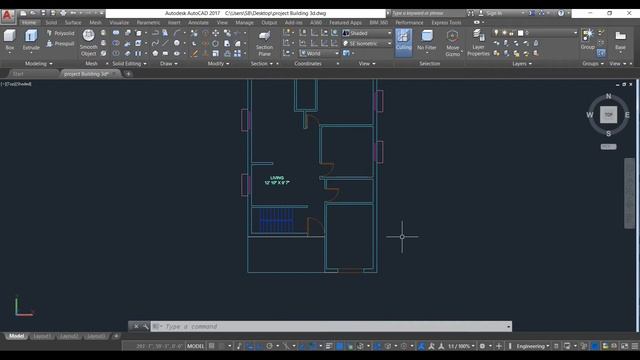Screen dimensions: 640x360
Task: Switch to the Annotate ribbon tab
Action: tap(198, 22)
